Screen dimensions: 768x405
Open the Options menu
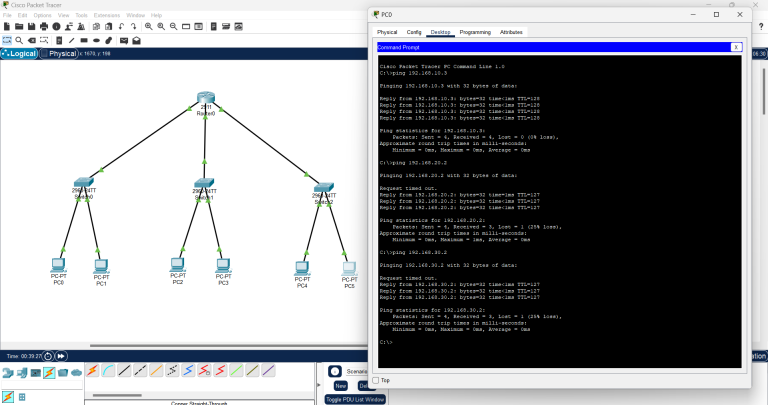[x=43, y=15]
